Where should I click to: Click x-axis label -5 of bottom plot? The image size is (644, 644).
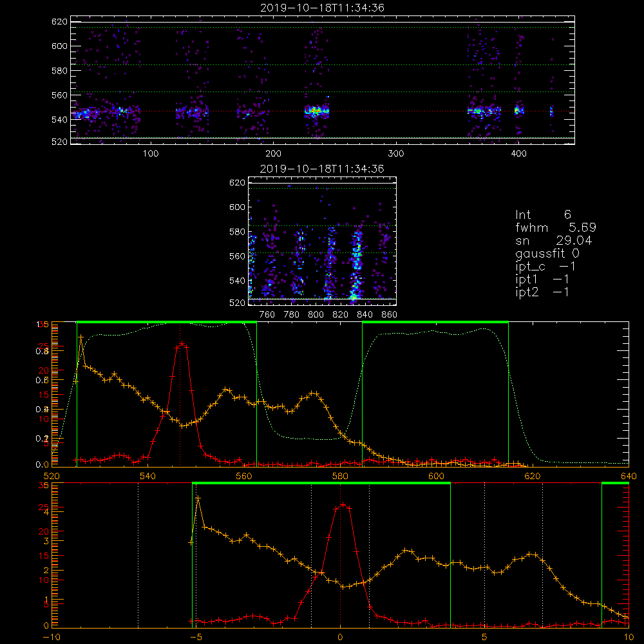(x=196, y=638)
